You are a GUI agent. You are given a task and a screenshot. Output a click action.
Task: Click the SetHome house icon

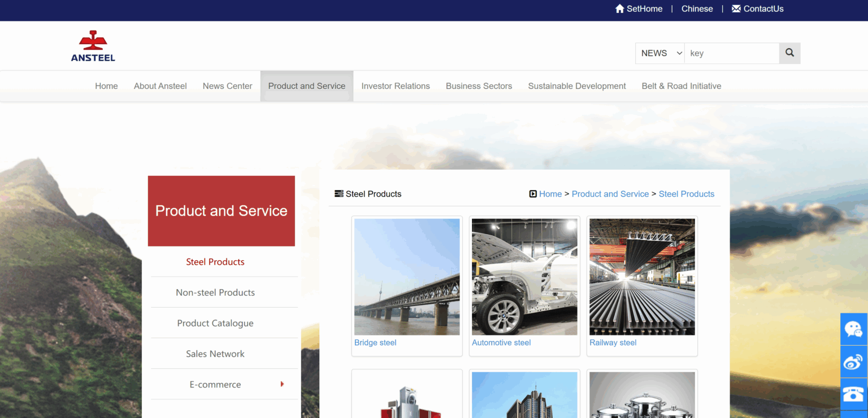coord(619,9)
